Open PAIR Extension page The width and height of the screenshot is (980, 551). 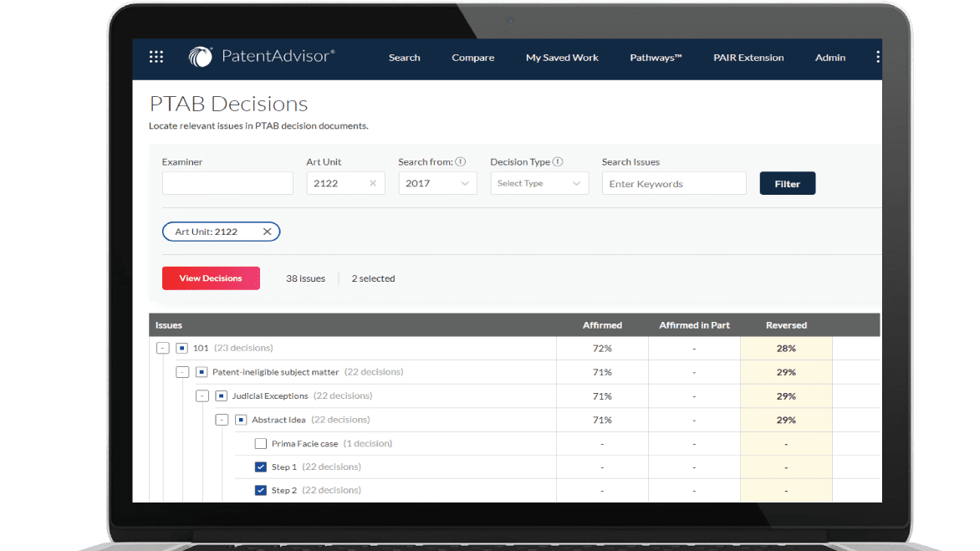748,58
